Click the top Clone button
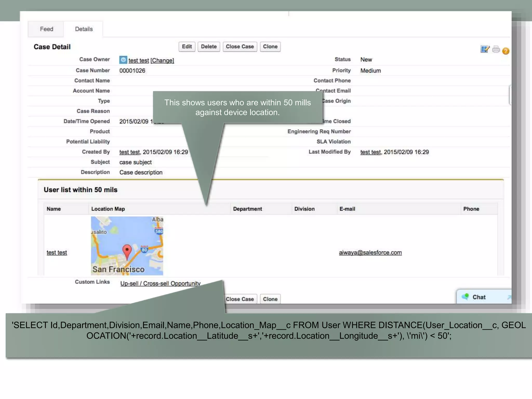The width and height of the screenshot is (532, 399). (x=270, y=47)
